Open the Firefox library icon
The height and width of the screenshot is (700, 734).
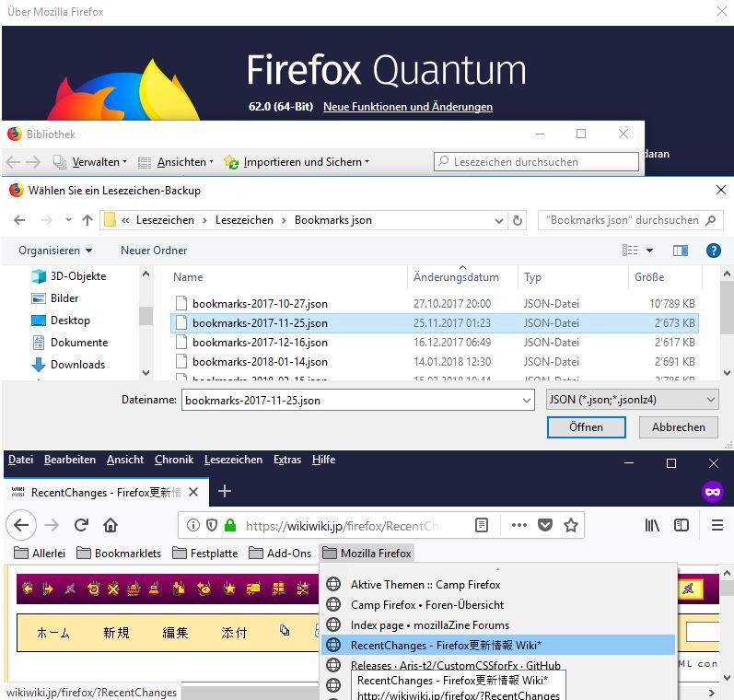point(652,525)
